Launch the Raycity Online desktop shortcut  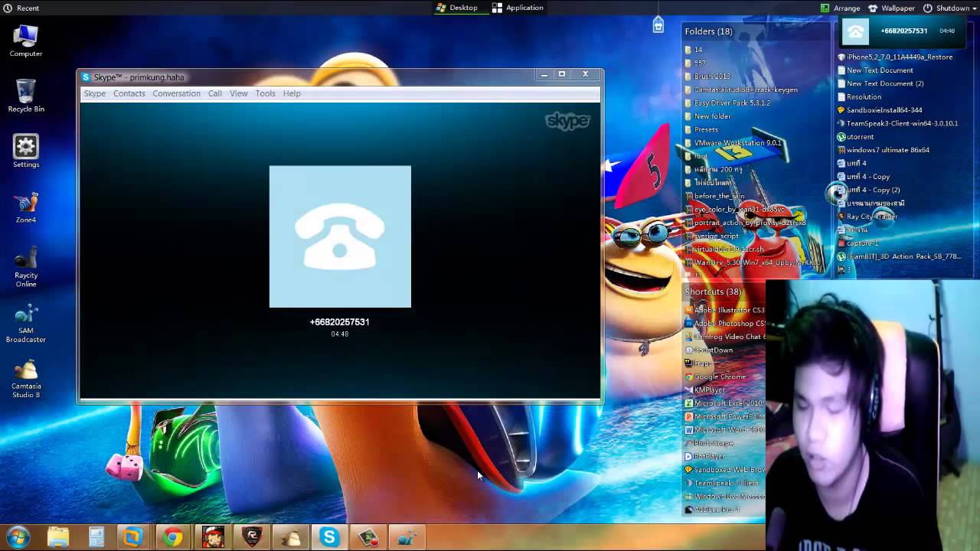[26, 266]
